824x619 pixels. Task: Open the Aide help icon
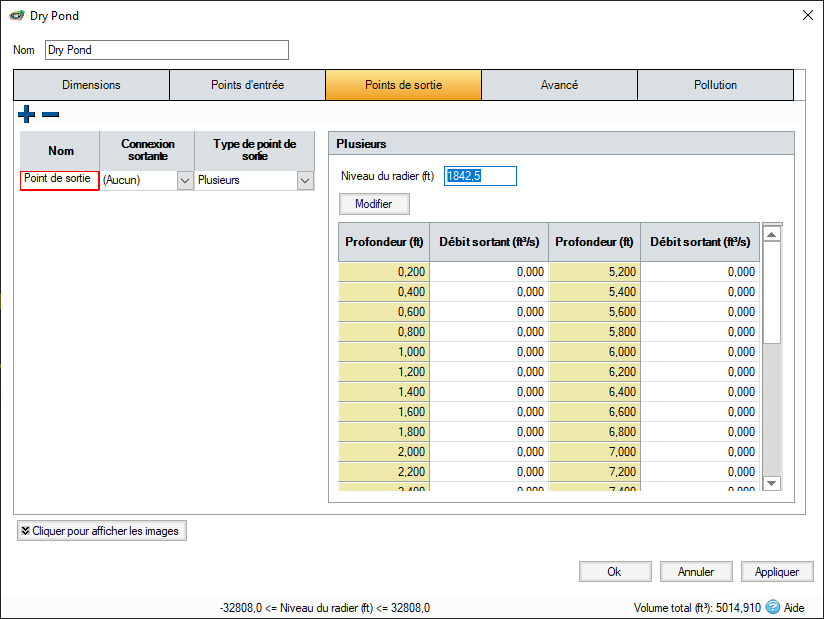[772, 607]
